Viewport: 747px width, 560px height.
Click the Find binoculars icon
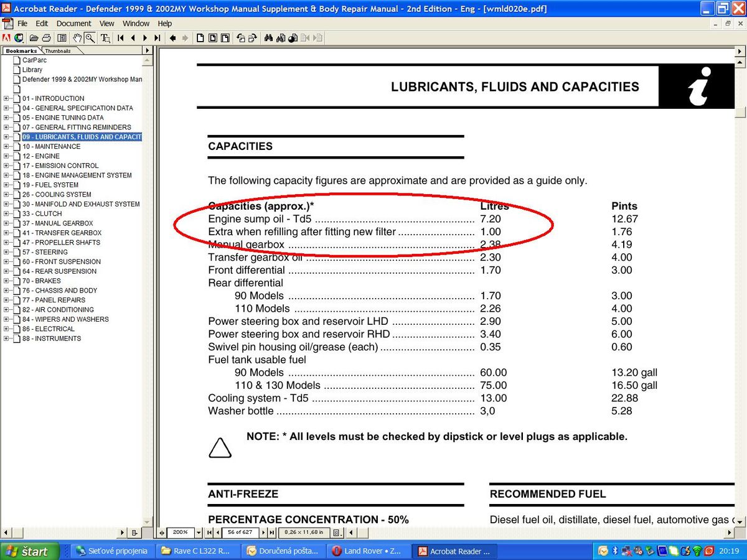269,38
